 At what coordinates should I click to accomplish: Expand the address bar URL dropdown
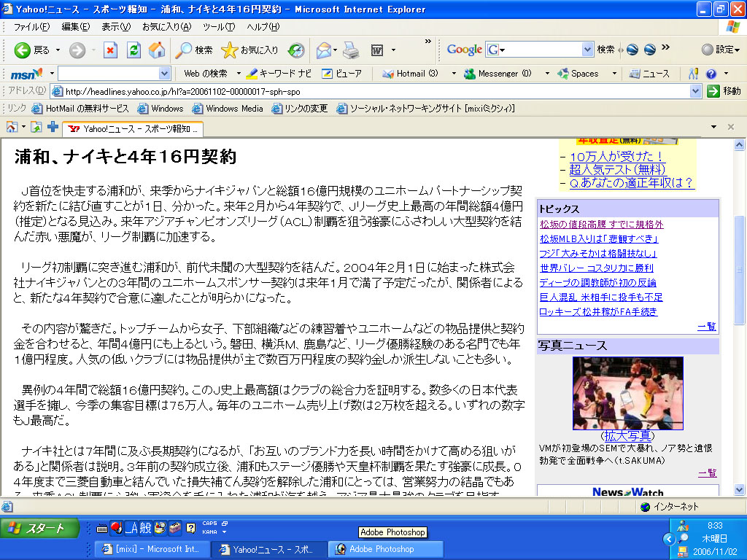click(x=695, y=91)
